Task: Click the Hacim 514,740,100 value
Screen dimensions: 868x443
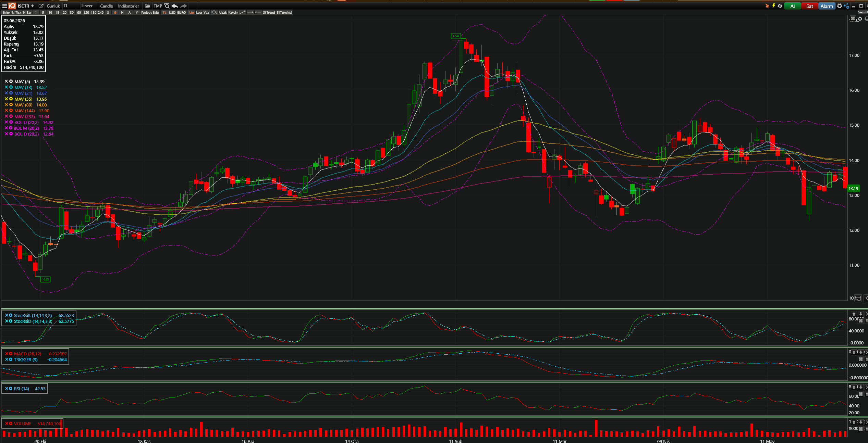Action: coord(32,67)
